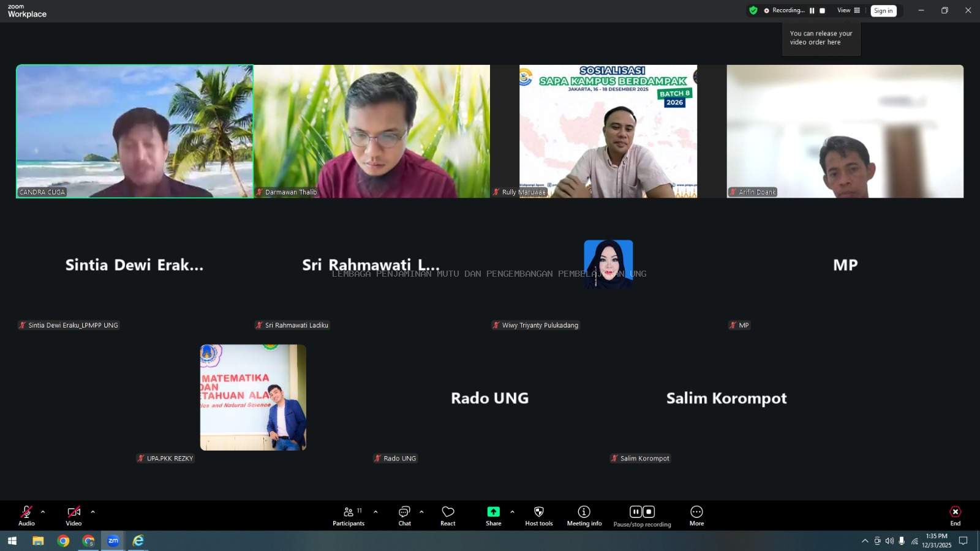Screen dimensions: 980x551
Task: Stop recording from top bar
Action: coord(822,10)
